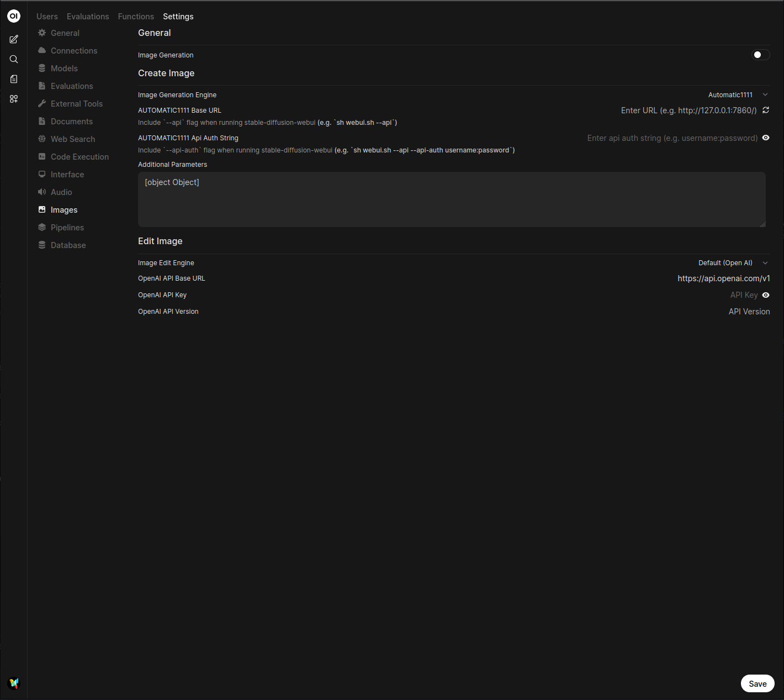Open the Users tab
The height and width of the screenshot is (700, 784).
point(47,17)
